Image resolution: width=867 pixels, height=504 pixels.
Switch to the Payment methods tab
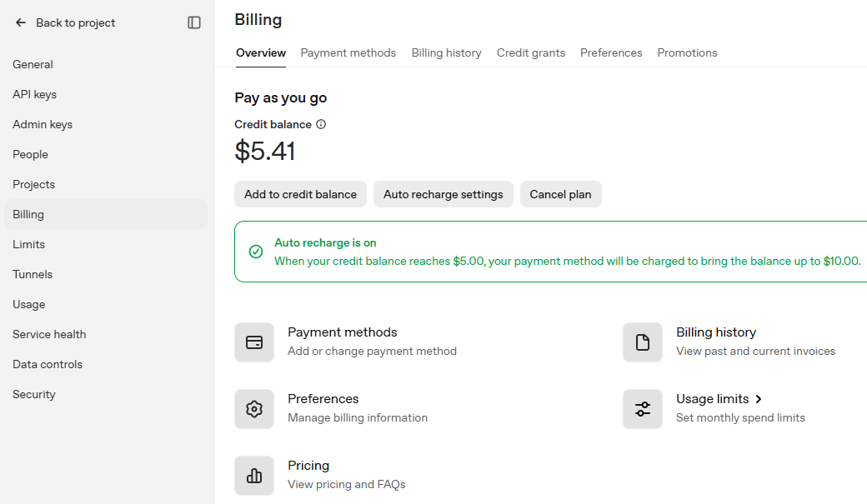tap(348, 53)
